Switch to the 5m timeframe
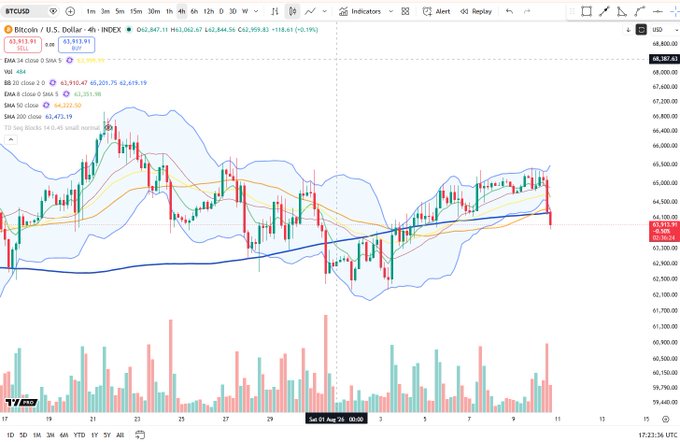680x442 pixels. pos(120,11)
